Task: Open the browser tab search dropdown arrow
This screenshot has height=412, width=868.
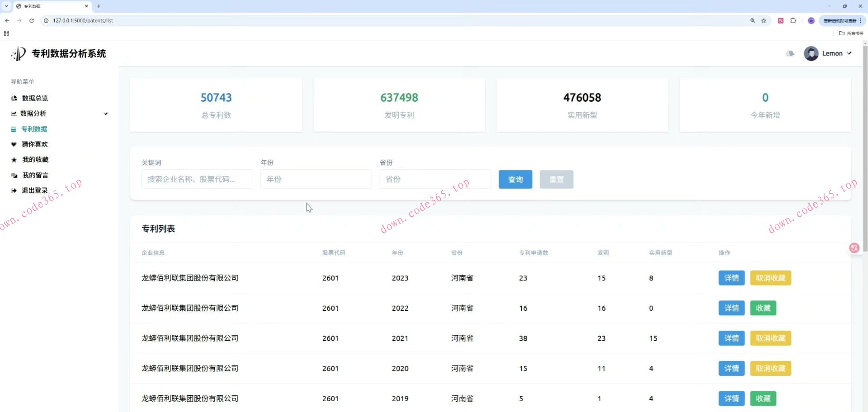Action: 6,6
